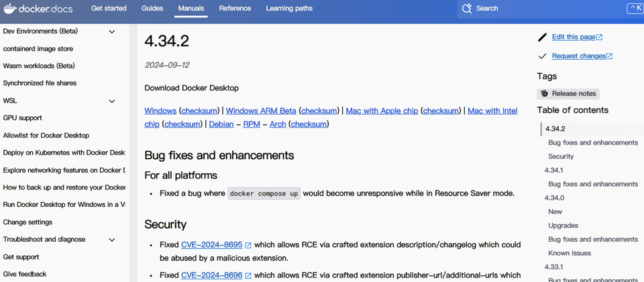The height and width of the screenshot is (282, 644).
Task: Open Allowlist for Docker Desktop page
Action: tap(46, 136)
